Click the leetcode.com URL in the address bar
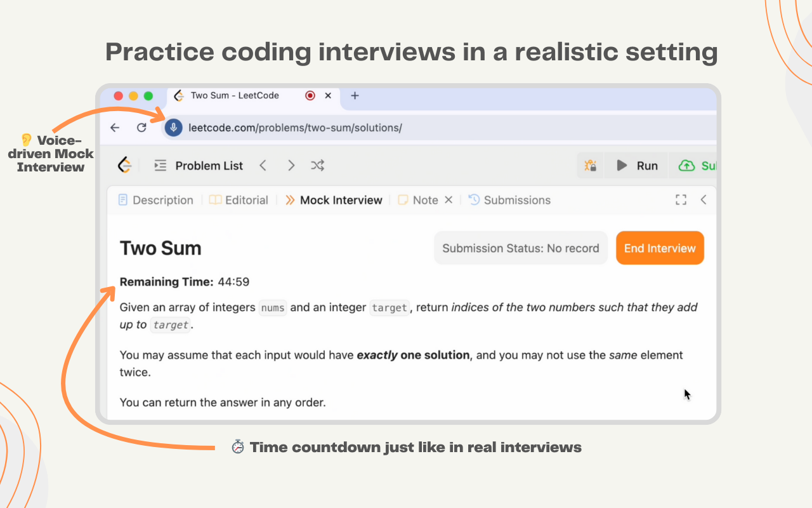Image resolution: width=812 pixels, height=508 pixels. click(x=295, y=128)
